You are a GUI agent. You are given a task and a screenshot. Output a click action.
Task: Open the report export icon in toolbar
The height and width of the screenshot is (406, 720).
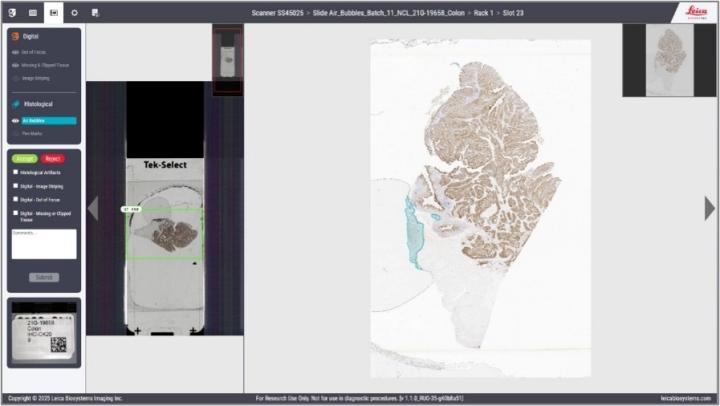click(x=95, y=13)
